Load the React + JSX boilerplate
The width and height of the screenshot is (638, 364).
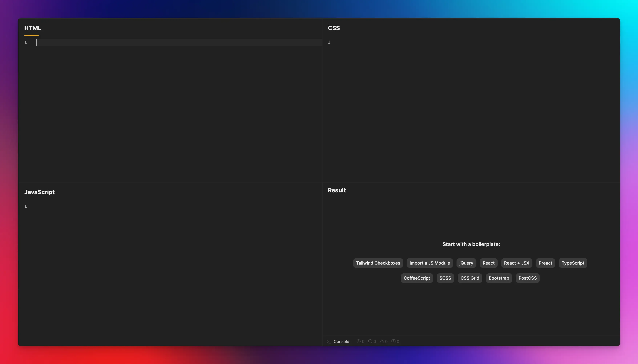click(x=516, y=263)
